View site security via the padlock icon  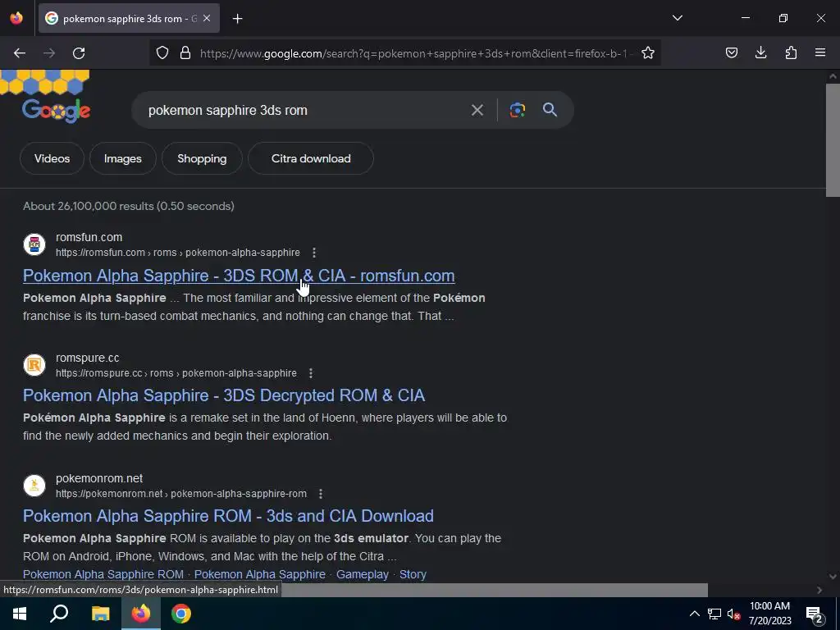click(185, 52)
